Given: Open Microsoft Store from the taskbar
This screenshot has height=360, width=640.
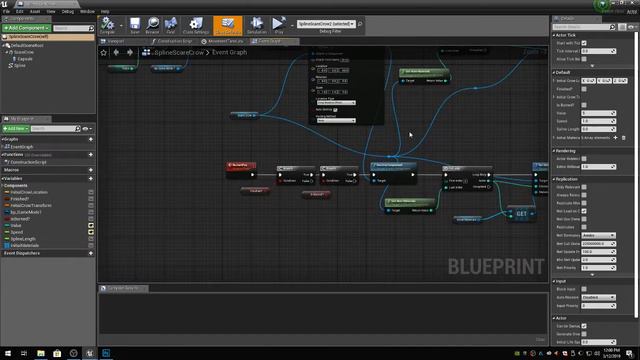Looking at the screenshot, I should [x=57, y=353].
